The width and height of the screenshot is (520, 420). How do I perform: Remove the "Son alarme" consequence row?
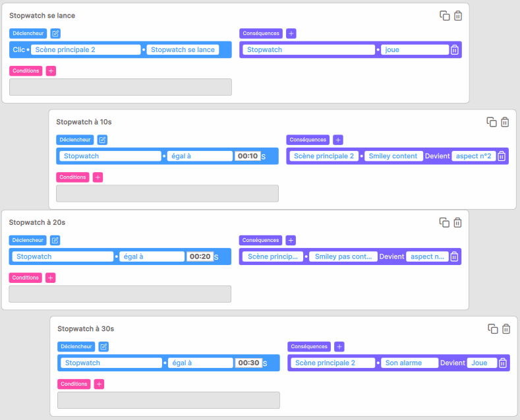point(503,363)
